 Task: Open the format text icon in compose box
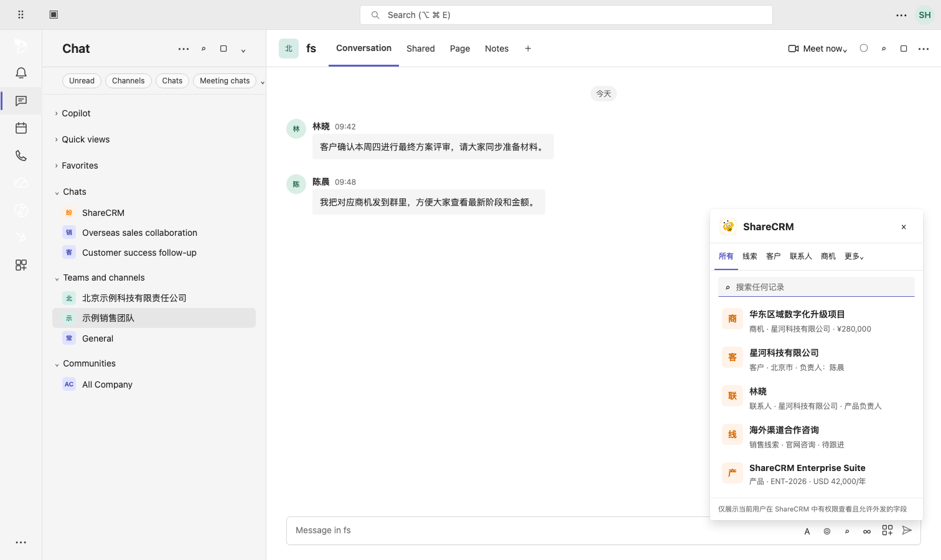tap(807, 531)
